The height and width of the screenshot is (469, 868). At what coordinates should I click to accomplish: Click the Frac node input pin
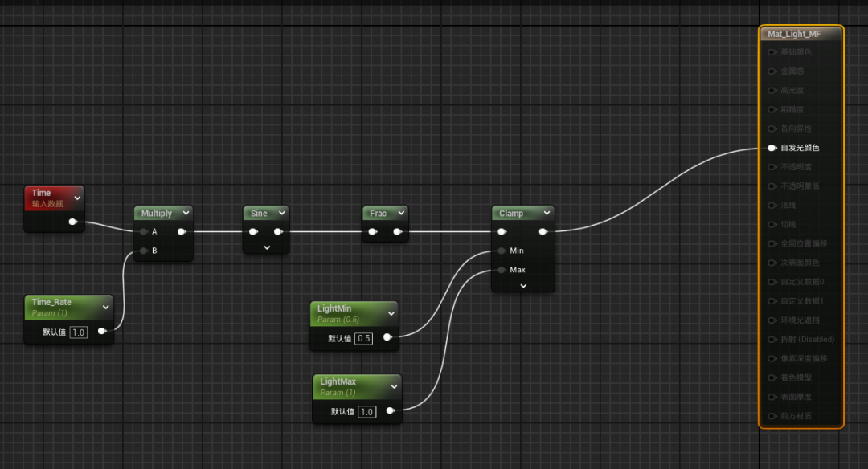click(x=373, y=232)
